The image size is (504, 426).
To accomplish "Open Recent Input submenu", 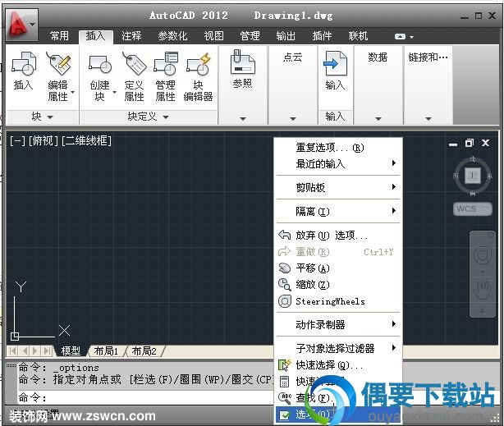I will [338, 164].
